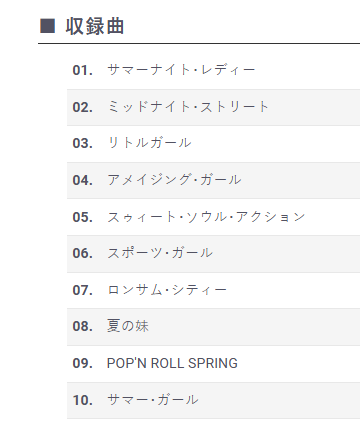Click the 収録曲 section heading
The height and width of the screenshot is (439, 360).
coord(95,26)
